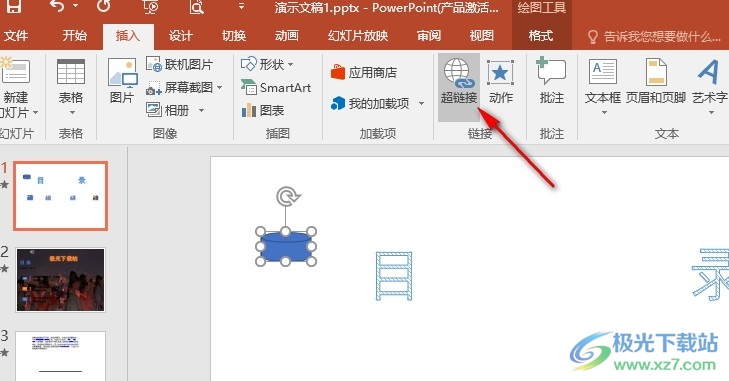Insert a SmartArt graphic
The width and height of the screenshot is (729, 381).
[x=276, y=87]
